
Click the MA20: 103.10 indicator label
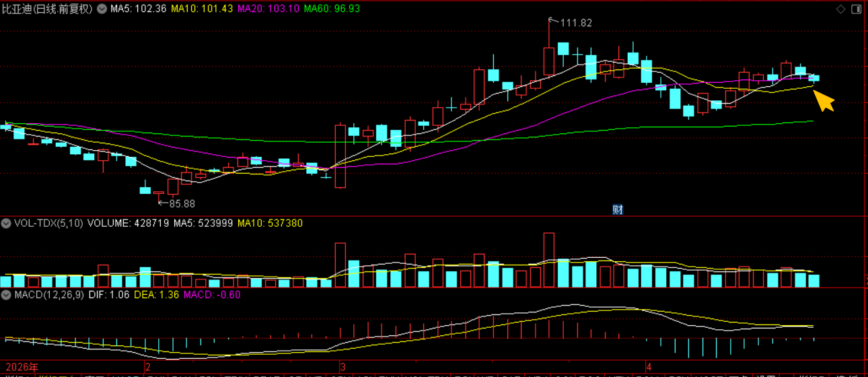(x=268, y=9)
